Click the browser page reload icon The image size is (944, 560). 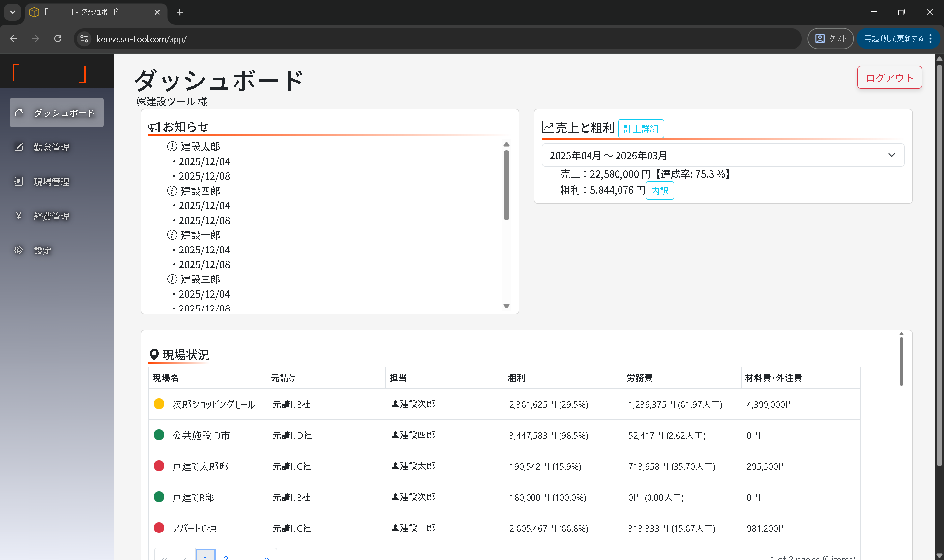pos(58,38)
